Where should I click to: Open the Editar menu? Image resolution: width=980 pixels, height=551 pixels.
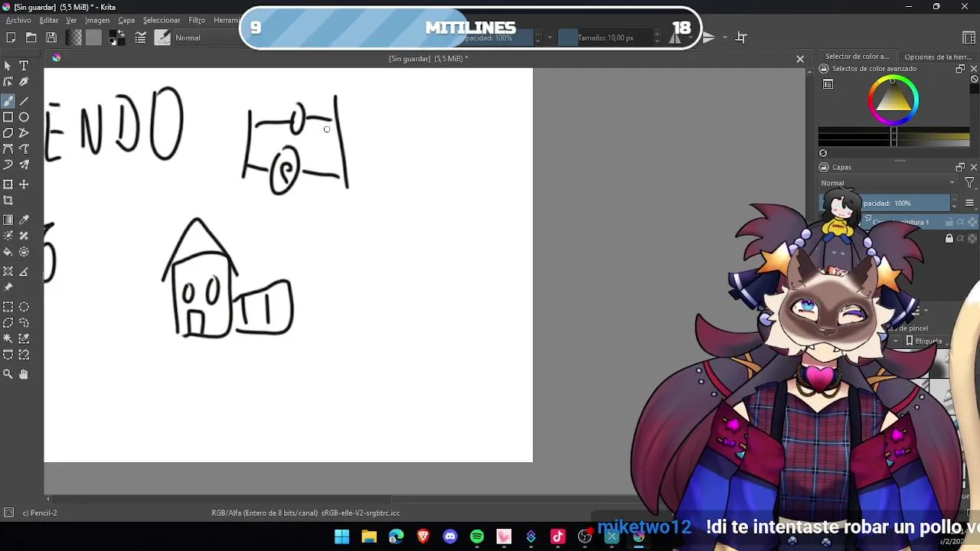tap(49, 21)
